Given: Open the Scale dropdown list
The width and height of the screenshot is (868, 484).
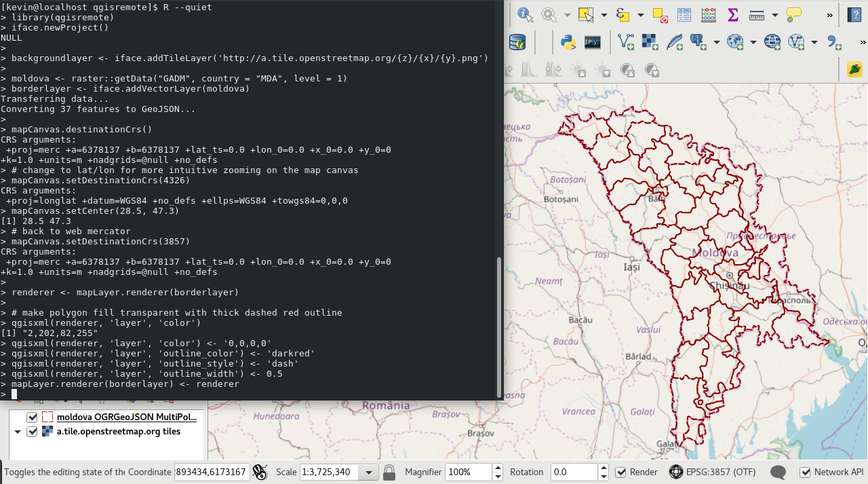Looking at the screenshot, I should click(x=370, y=472).
